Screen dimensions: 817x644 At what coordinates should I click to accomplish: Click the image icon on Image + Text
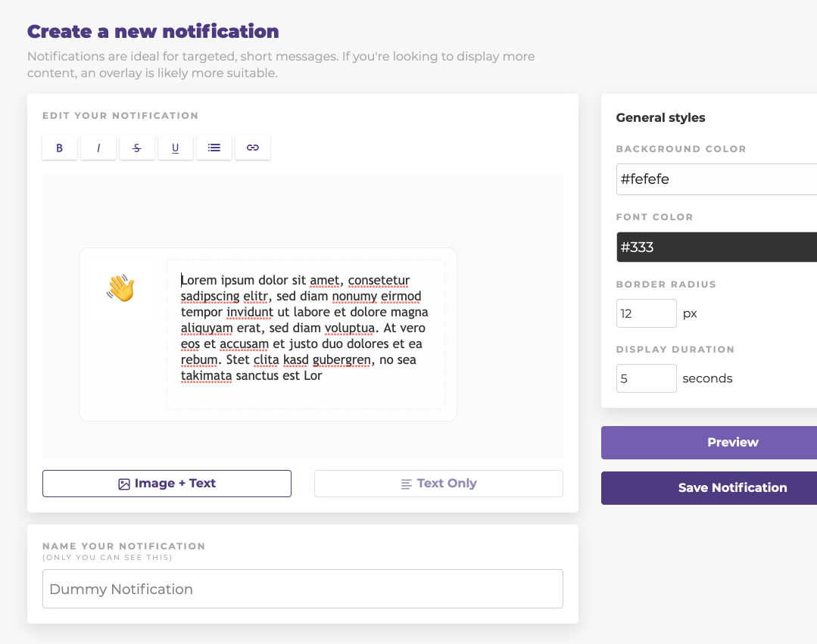tap(125, 483)
